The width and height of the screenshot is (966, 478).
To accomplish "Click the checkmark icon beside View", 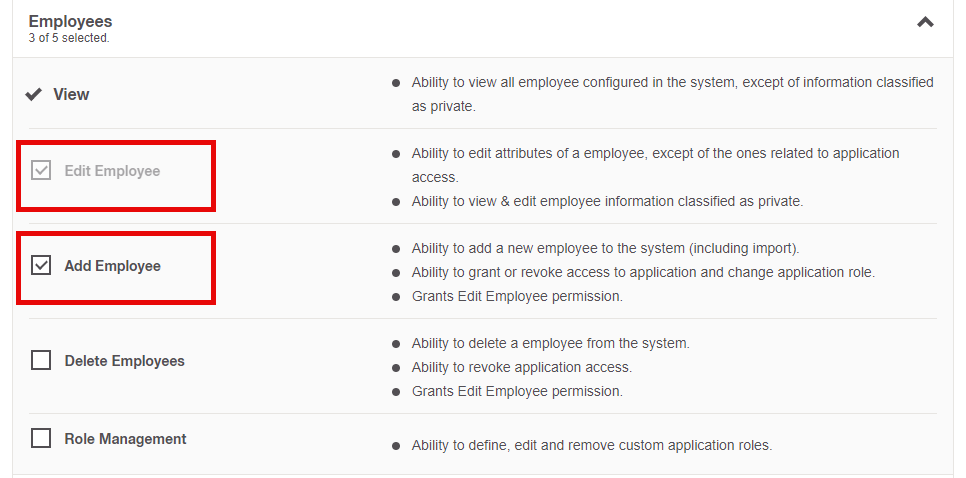I will click(34, 94).
